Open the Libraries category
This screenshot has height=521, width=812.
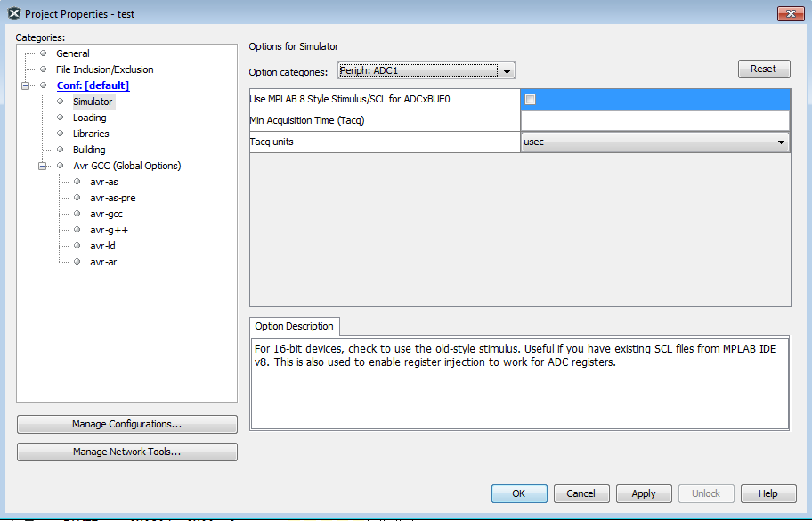(91, 134)
